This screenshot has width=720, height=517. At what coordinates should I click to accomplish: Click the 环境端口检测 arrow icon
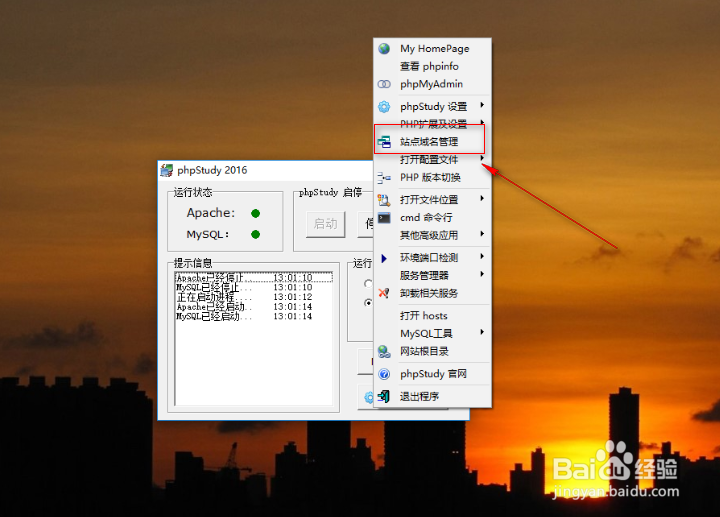click(x=384, y=258)
